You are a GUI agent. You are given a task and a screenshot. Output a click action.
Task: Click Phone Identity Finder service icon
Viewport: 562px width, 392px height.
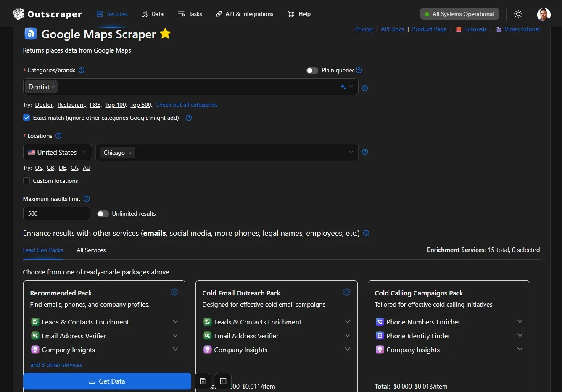tap(380, 336)
